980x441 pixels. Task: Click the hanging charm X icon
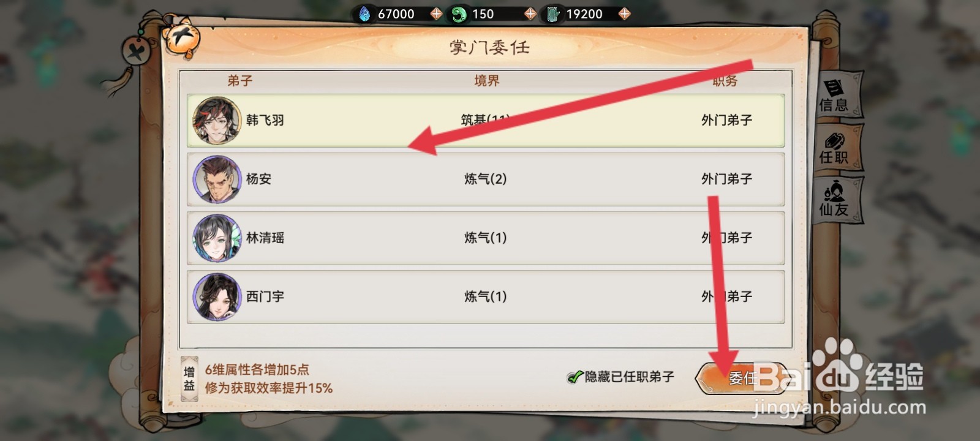pyautogui.click(x=137, y=51)
